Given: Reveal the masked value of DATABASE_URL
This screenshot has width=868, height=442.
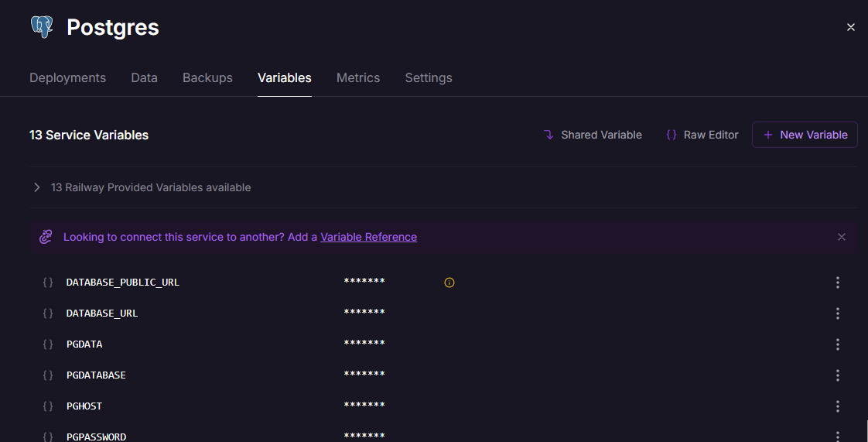Looking at the screenshot, I should [364, 313].
